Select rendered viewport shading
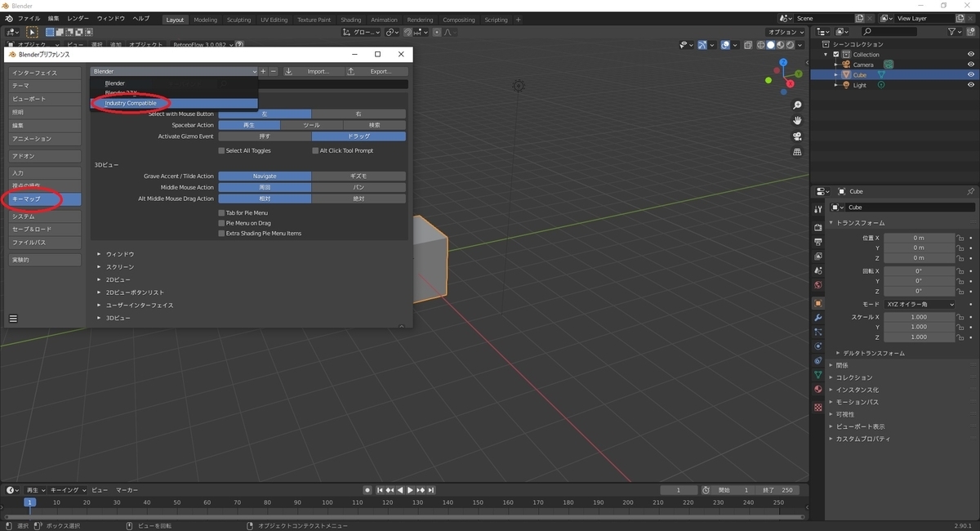Image resolution: width=980 pixels, height=531 pixels. point(791,45)
